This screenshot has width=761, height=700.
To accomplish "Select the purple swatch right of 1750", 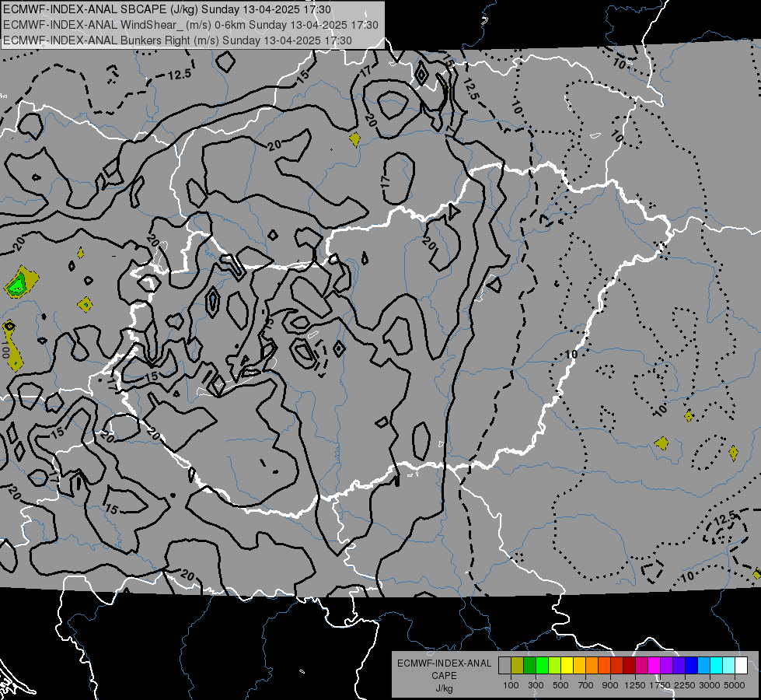I will pos(666,666).
